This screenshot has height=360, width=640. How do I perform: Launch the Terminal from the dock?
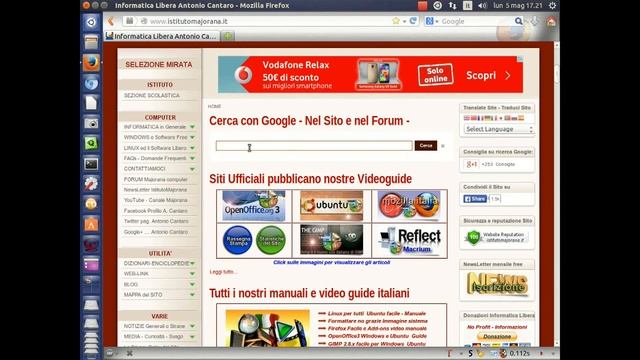click(x=91, y=164)
